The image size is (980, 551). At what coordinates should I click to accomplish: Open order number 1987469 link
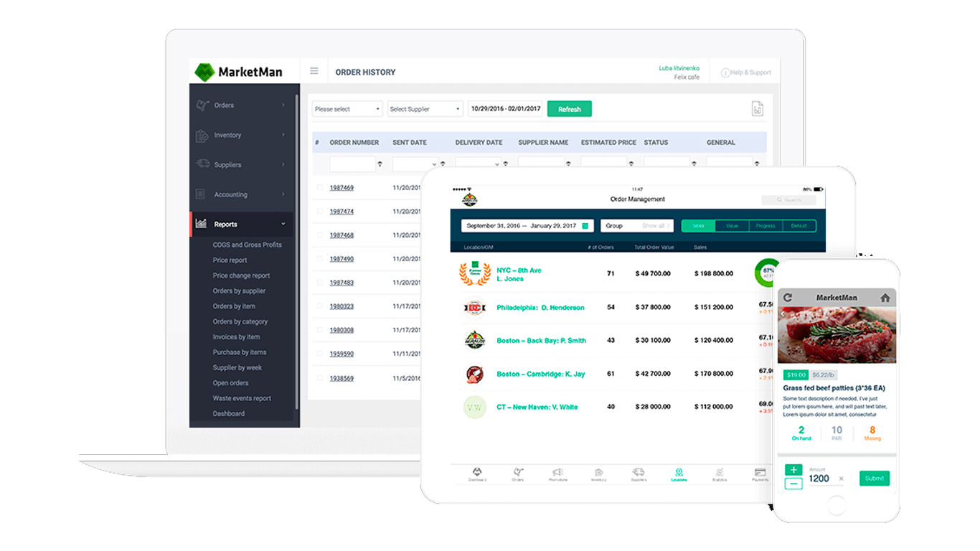[x=341, y=187]
